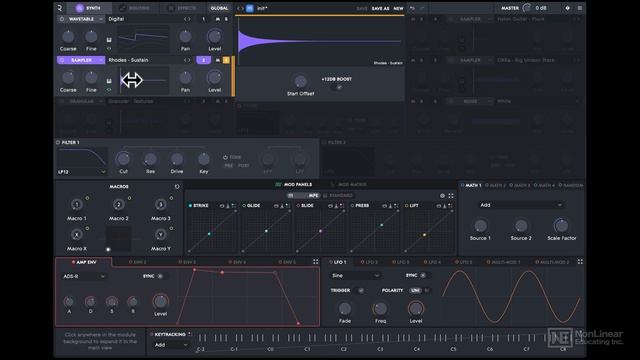This screenshot has width=640, height=360.
Task: Select UNI polarity for LFO 1
Action: tap(415, 291)
